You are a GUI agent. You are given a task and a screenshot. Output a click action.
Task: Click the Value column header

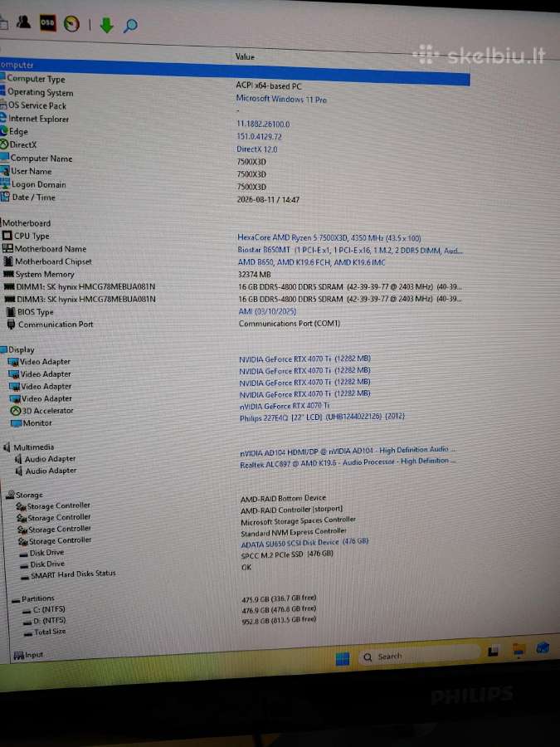pyautogui.click(x=245, y=56)
